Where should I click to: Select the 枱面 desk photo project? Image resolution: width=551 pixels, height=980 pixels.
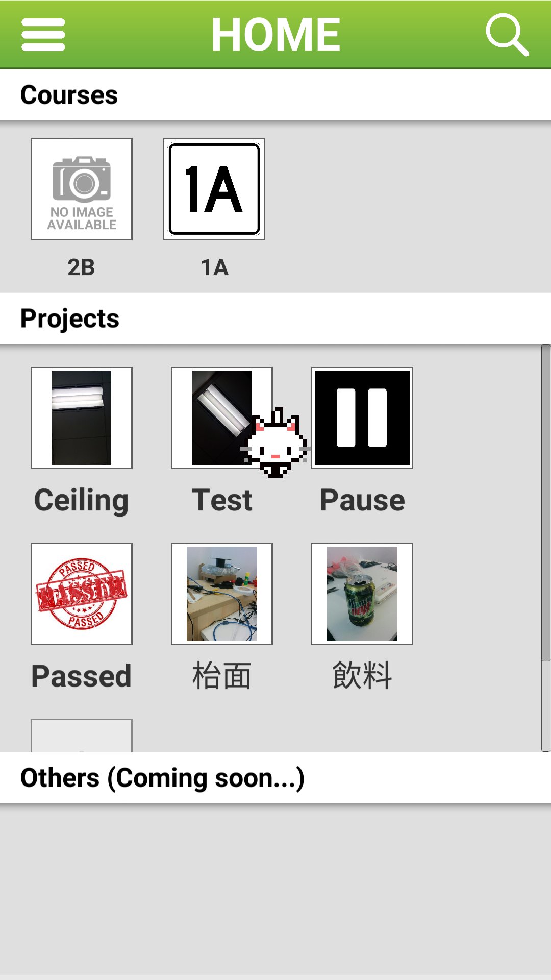(222, 594)
